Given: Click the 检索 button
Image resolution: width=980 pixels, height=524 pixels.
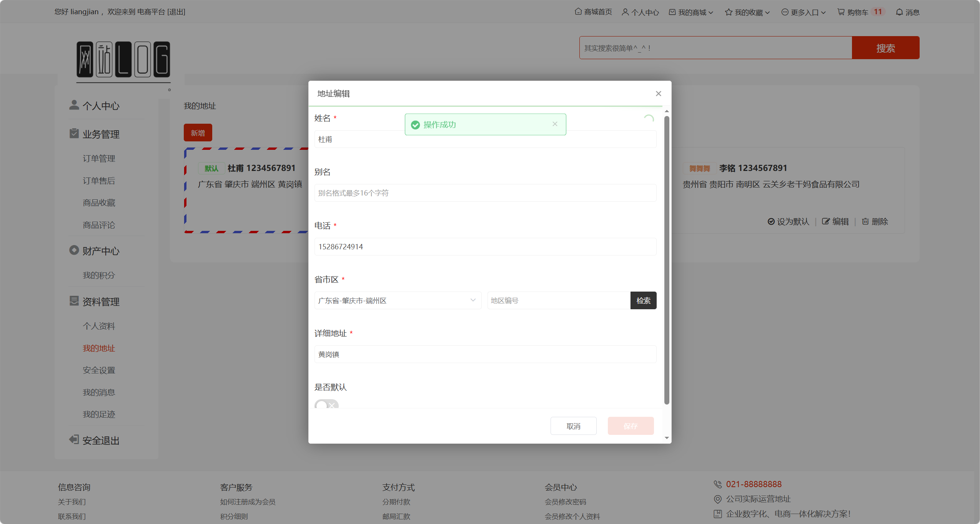Looking at the screenshot, I should 643,300.
